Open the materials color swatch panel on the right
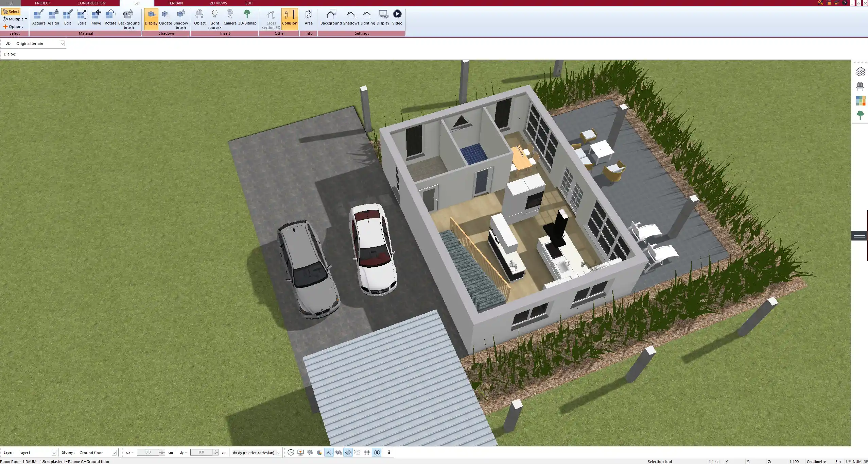The width and height of the screenshot is (868, 464). click(x=861, y=100)
